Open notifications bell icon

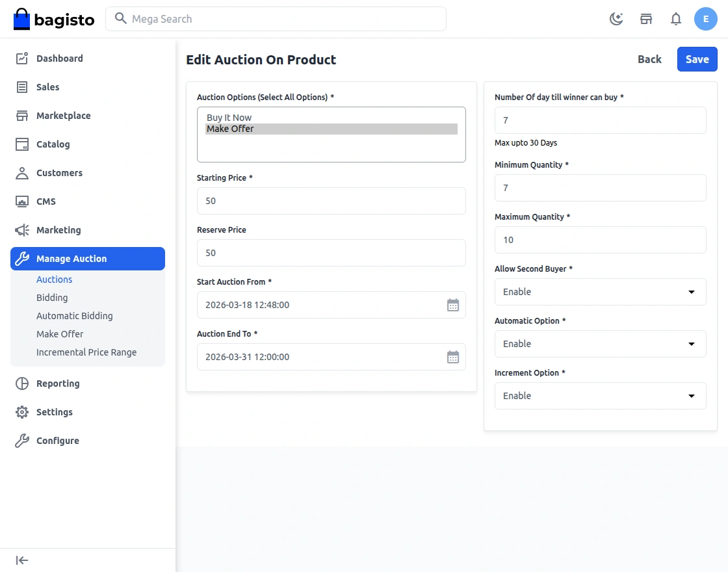676,19
